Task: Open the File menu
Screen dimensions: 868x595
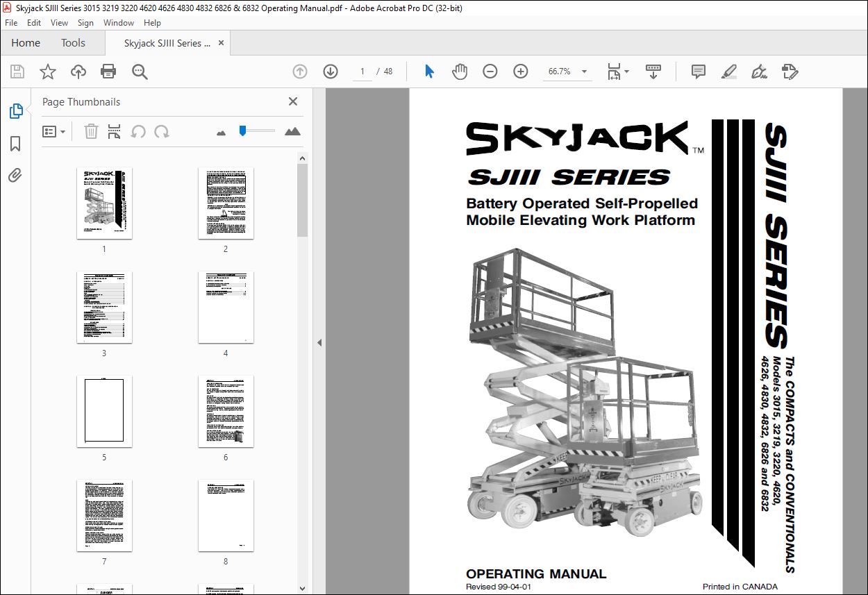Action: (x=11, y=23)
